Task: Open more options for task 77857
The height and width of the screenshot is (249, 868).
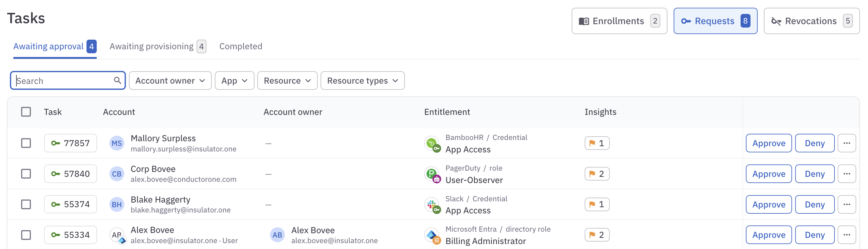Action: click(846, 143)
